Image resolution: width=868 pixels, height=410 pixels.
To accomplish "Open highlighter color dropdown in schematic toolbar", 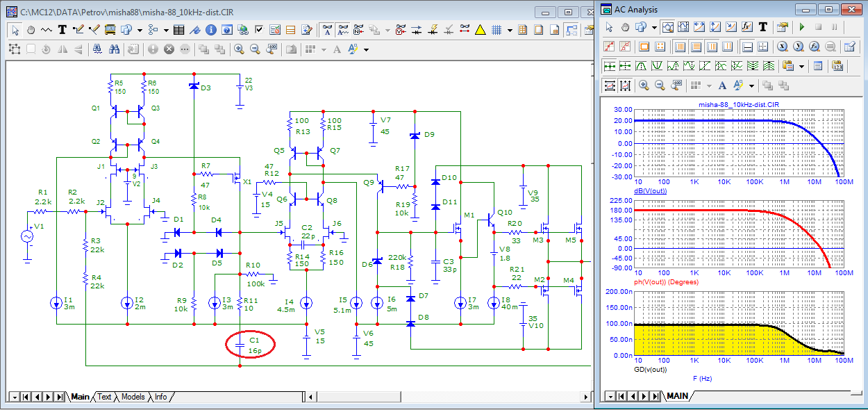I will [366, 50].
